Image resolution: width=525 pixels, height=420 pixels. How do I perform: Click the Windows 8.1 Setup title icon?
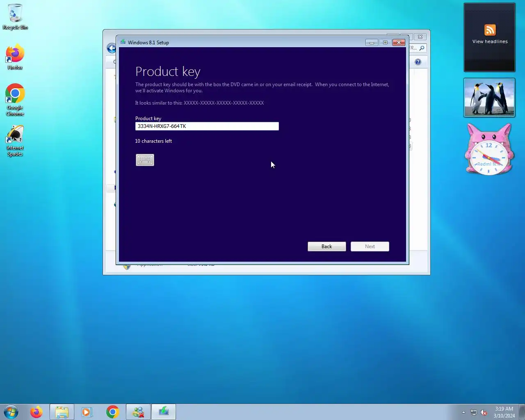[123, 42]
